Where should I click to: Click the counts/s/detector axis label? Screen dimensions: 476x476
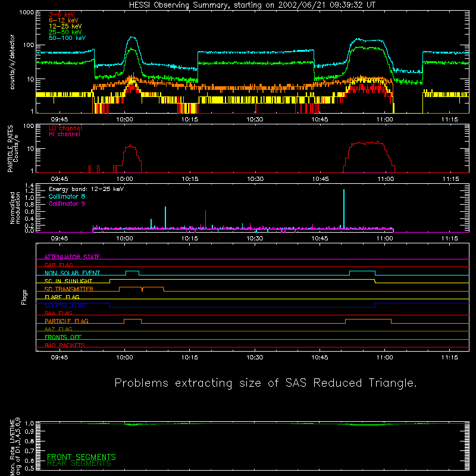(x=12, y=62)
